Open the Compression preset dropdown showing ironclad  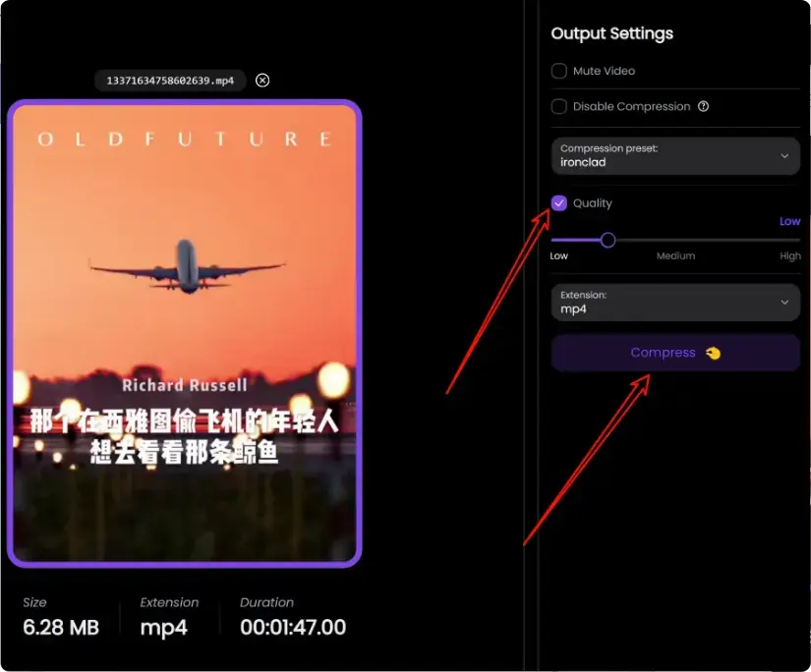(x=675, y=155)
